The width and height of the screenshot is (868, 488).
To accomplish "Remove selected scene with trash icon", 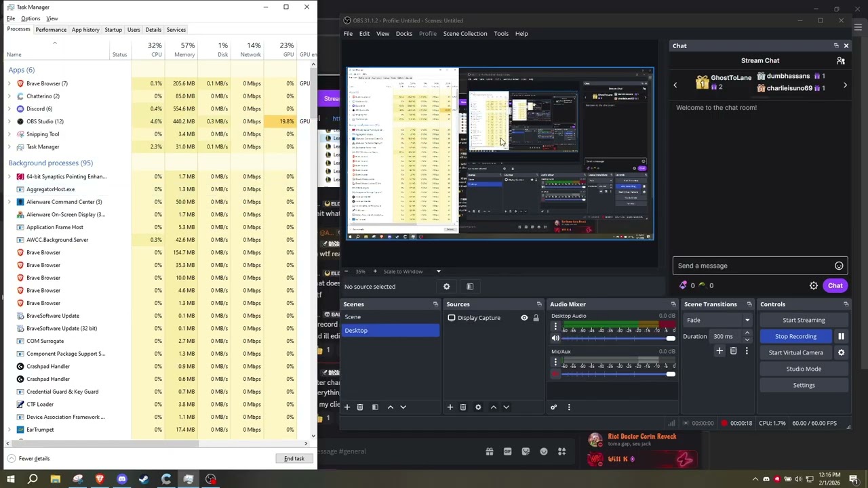I will click(360, 407).
